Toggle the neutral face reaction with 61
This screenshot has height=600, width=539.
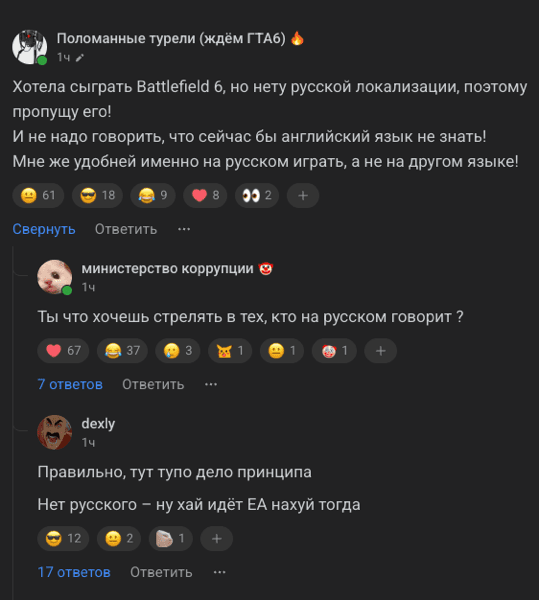tap(38, 196)
